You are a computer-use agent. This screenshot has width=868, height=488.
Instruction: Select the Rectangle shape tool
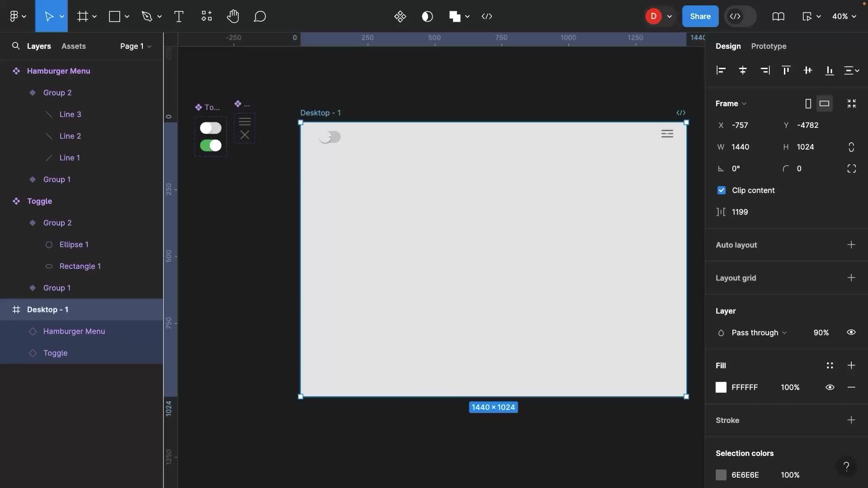[114, 16]
